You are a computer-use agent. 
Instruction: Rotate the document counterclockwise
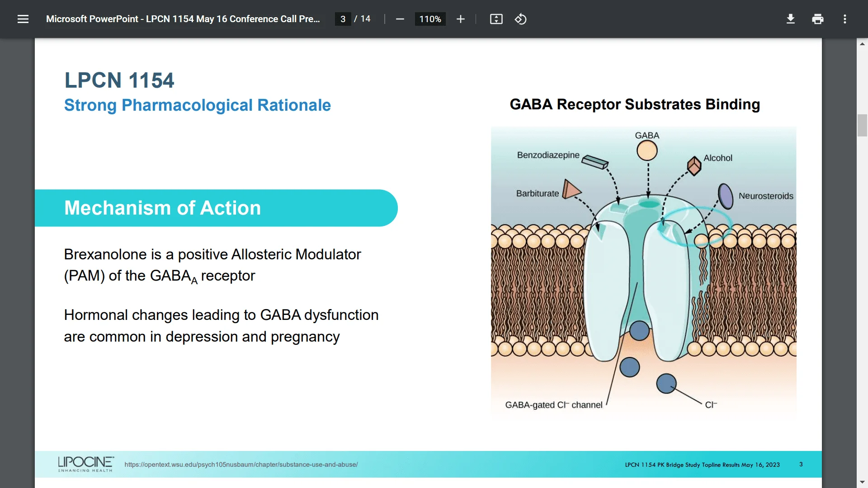coord(520,19)
